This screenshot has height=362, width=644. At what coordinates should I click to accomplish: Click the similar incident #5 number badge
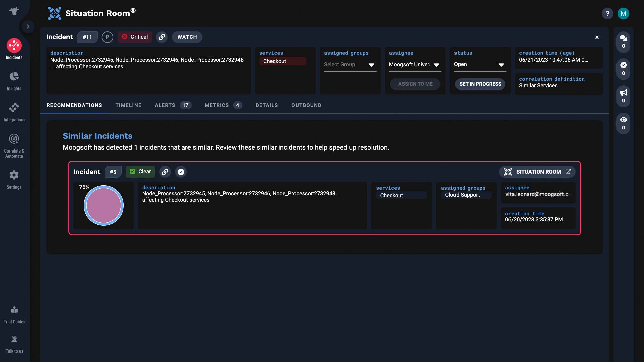click(x=113, y=172)
